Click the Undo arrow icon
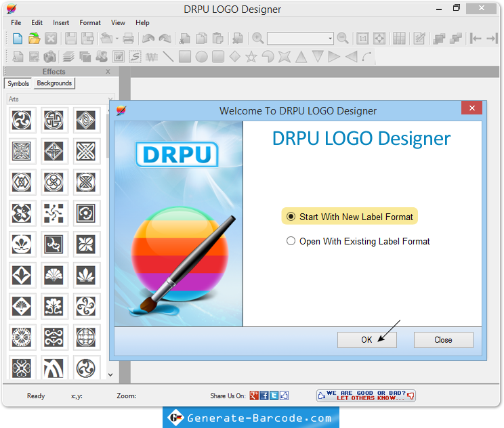This screenshot has width=504, height=428. point(148,39)
